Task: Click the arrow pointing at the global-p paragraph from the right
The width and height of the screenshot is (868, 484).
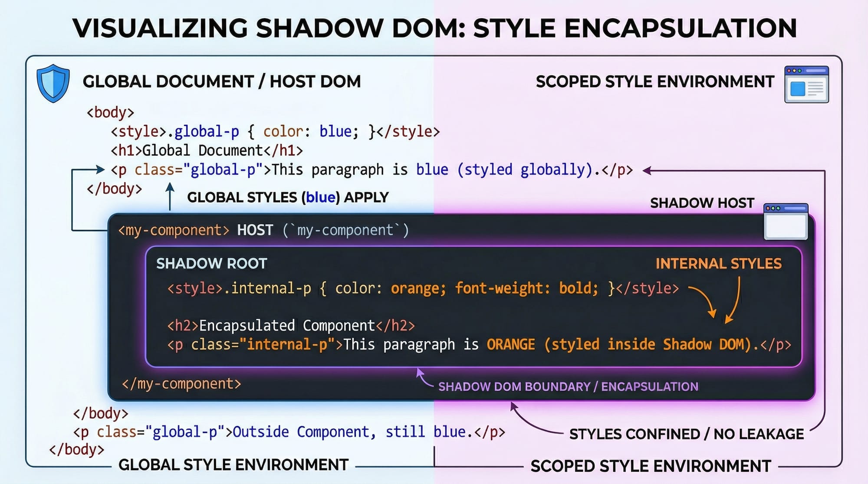Action: (x=648, y=171)
